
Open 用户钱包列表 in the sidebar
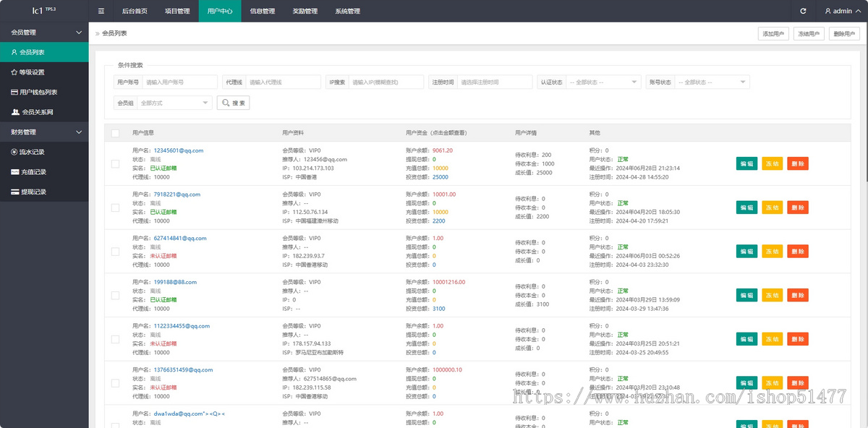click(44, 93)
